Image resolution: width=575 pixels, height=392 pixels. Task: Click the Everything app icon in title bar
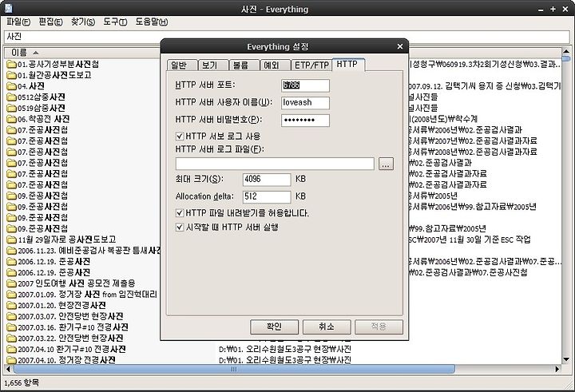(9, 8)
